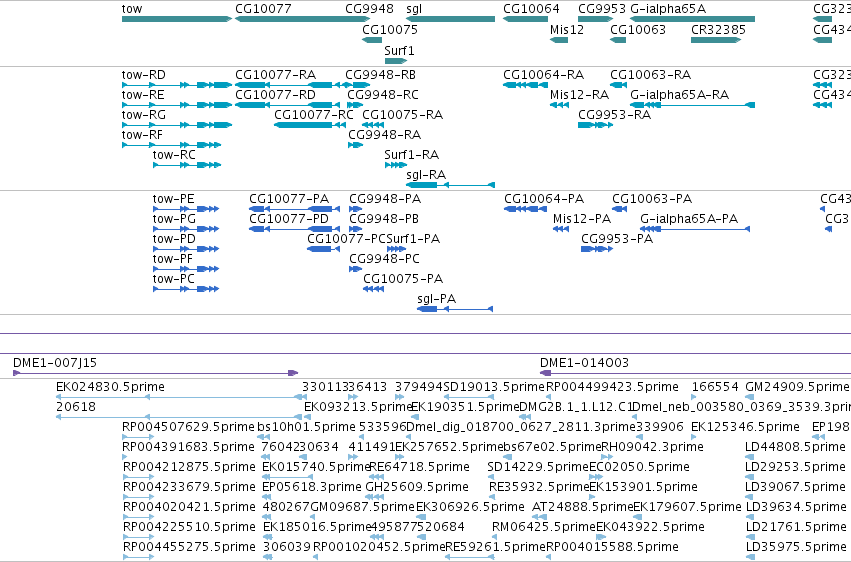Open protein G-ialpha65A-PA label
851x562 pixels.
pos(689,219)
